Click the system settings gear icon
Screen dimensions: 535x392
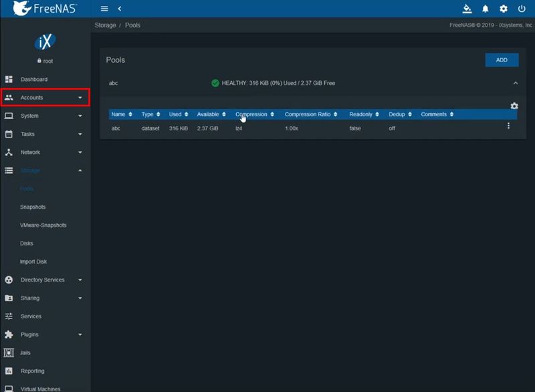(x=502, y=9)
